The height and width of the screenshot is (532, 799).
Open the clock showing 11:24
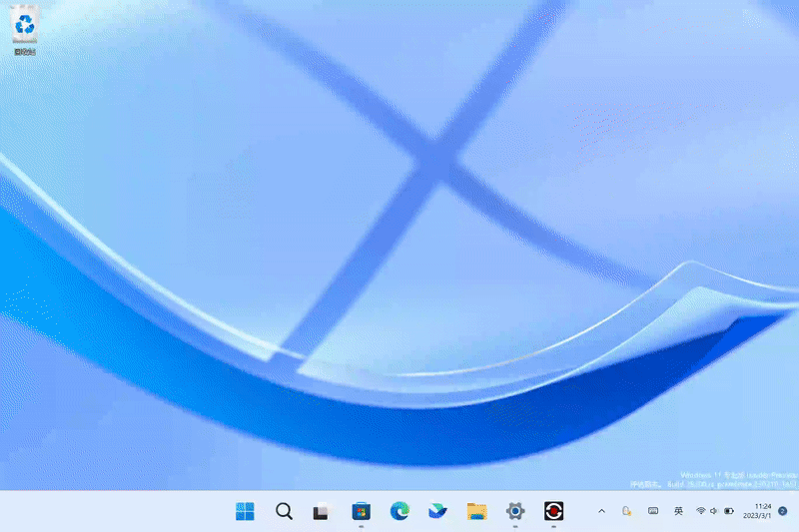pos(757,511)
